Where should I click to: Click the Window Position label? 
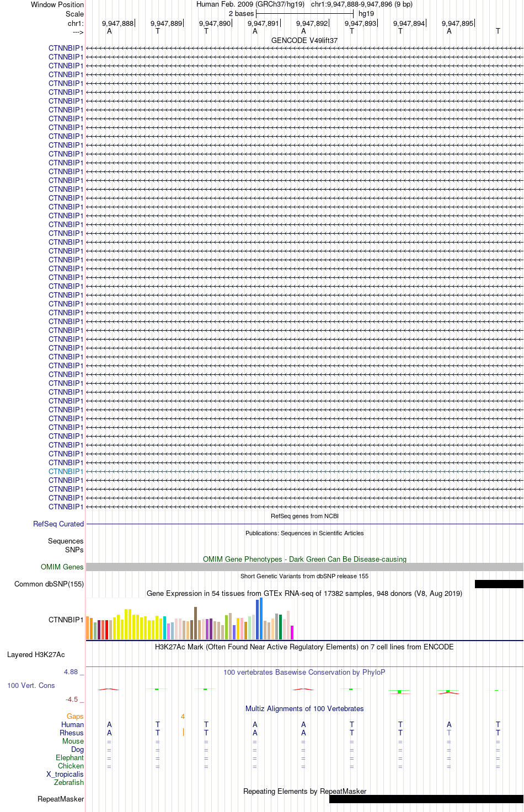(57, 4)
